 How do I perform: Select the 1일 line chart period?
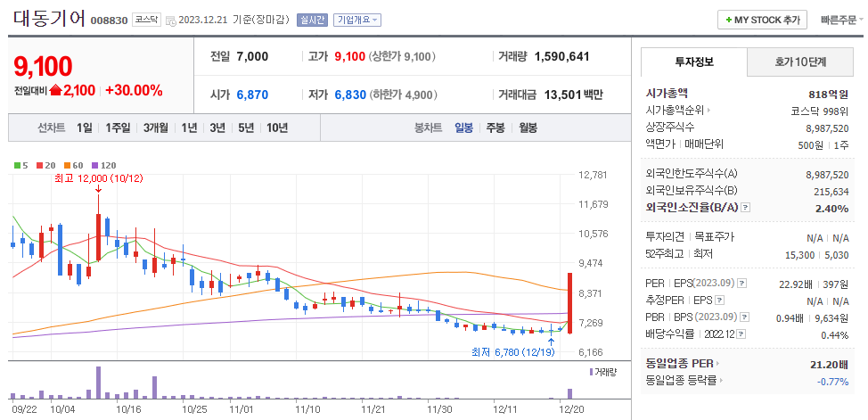click(85, 128)
